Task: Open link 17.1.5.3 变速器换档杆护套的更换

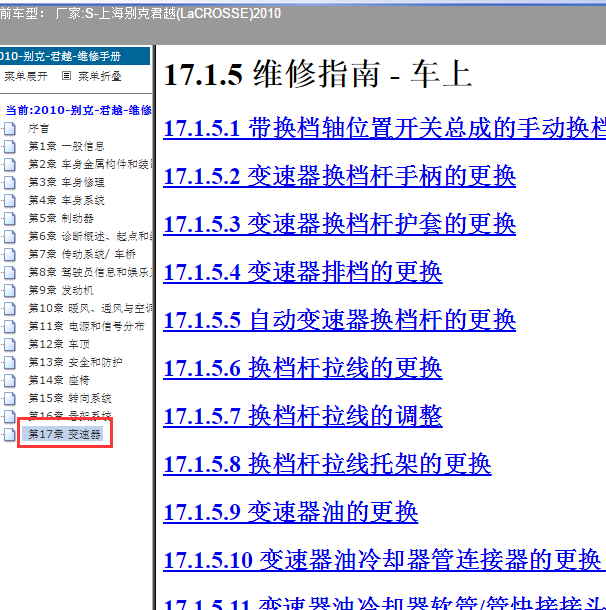Action: (340, 224)
